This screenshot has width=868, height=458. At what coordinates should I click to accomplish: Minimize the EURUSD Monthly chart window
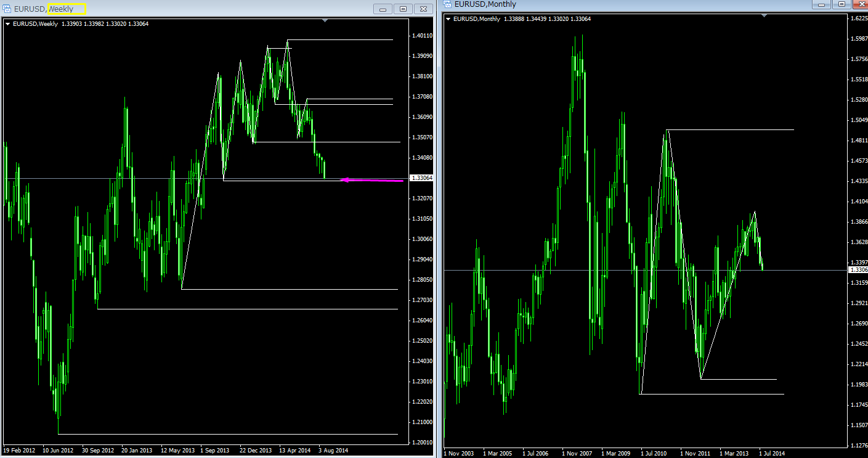[x=822, y=4]
